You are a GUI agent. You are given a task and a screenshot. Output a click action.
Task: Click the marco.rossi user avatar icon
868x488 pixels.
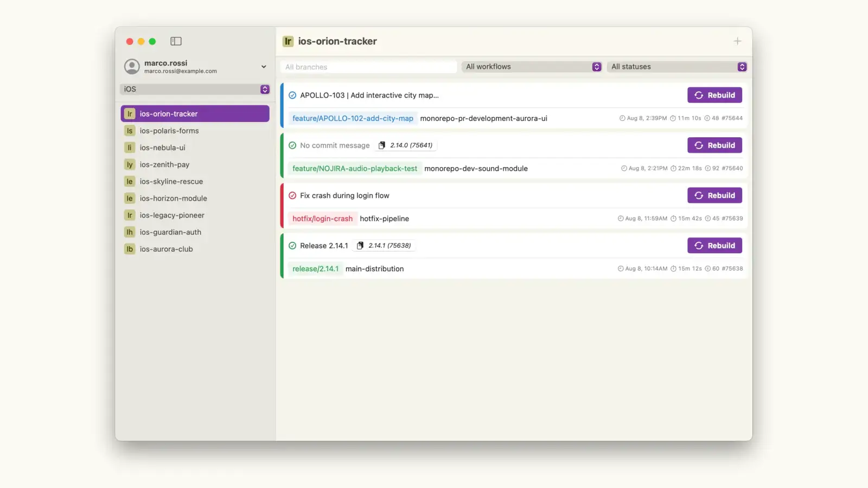tap(132, 67)
